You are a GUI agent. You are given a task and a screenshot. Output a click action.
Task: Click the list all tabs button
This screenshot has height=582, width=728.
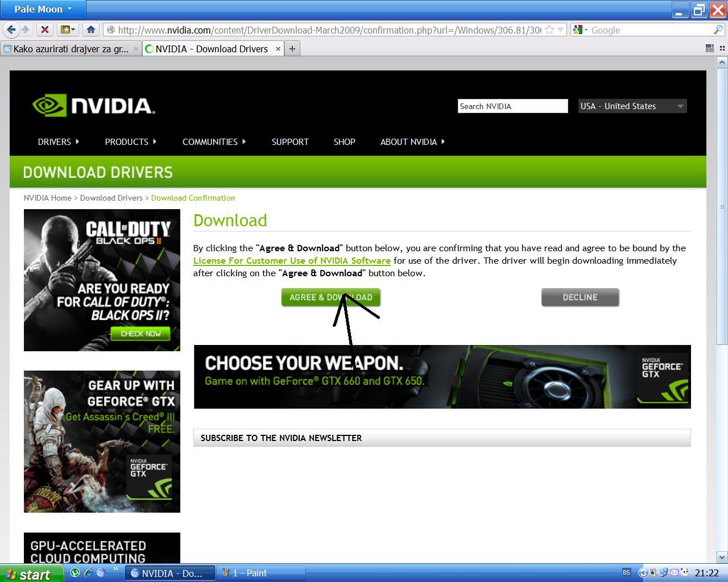pyautogui.click(x=721, y=49)
